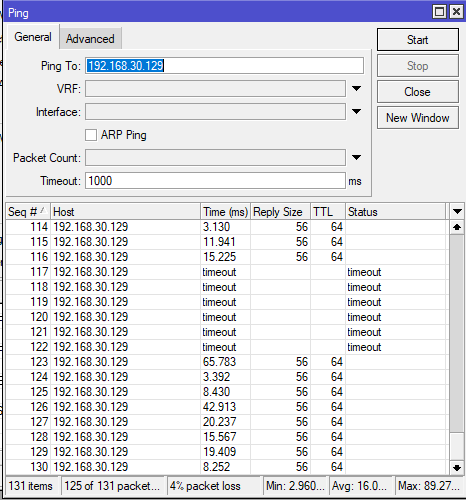This screenshot has width=466, height=500.
Task: Click the Interface input field
Action: [215, 112]
